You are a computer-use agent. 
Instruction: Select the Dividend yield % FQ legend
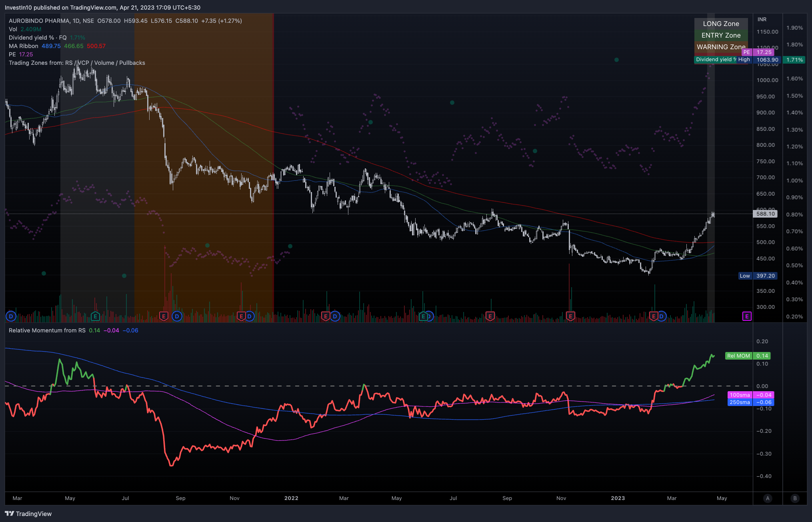tap(47, 38)
